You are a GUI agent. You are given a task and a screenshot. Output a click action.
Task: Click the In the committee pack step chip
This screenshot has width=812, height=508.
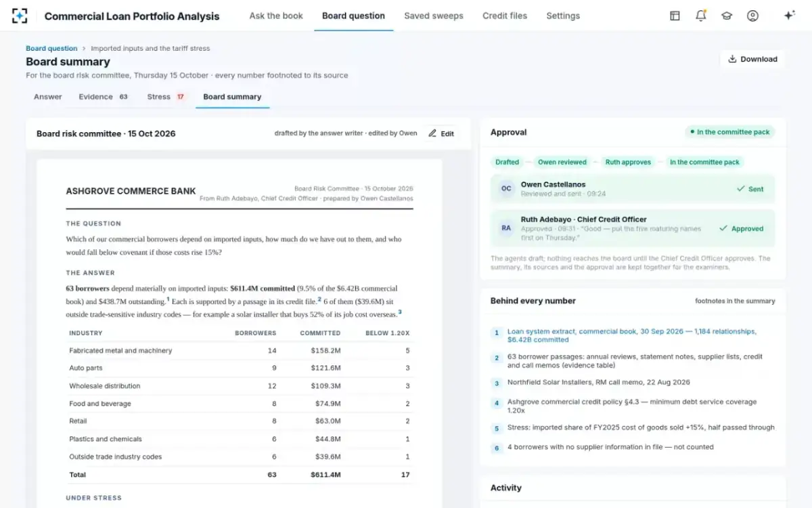(x=704, y=162)
